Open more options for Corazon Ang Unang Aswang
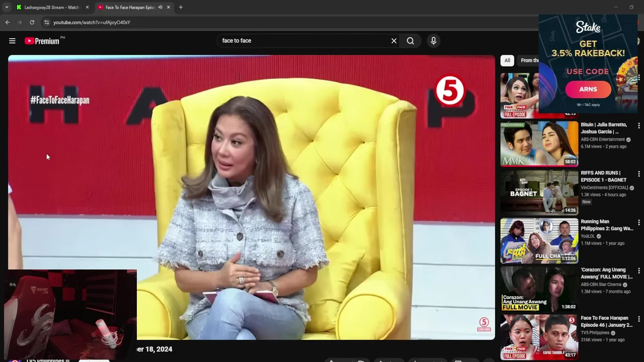Image resolution: width=644 pixels, height=362 pixels. pos(638,270)
